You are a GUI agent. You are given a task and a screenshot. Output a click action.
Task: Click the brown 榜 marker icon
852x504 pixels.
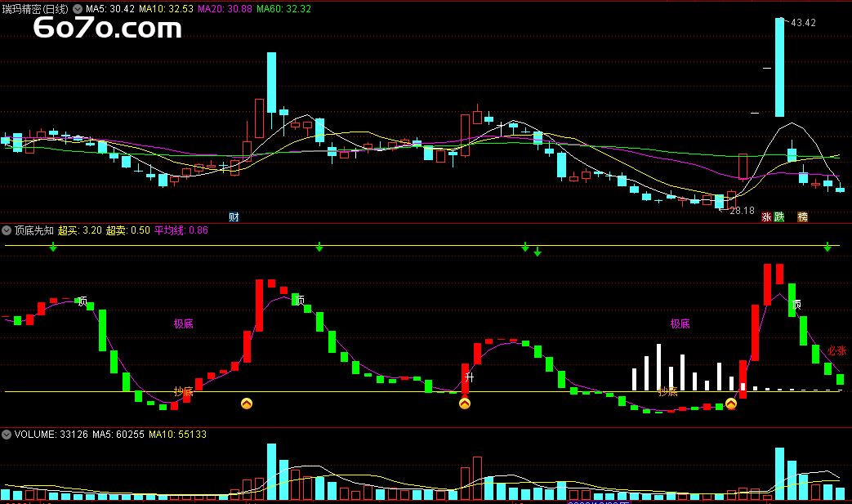[x=802, y=217]
